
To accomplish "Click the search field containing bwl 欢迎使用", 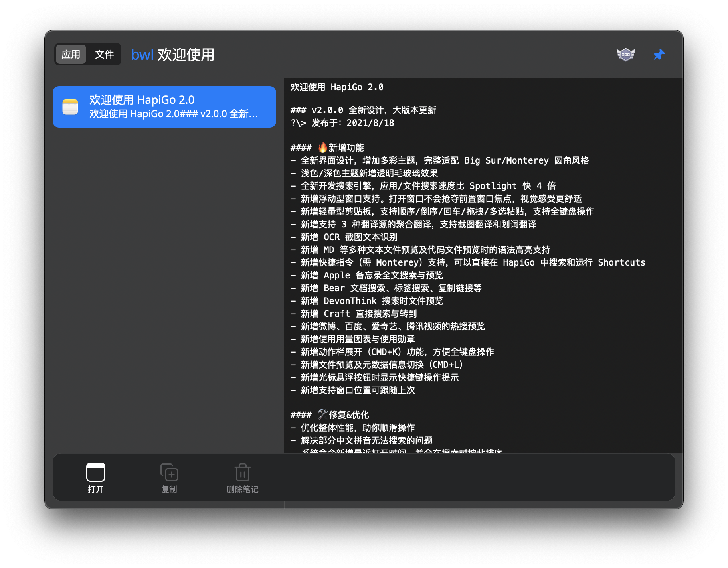I will point(172,55).
